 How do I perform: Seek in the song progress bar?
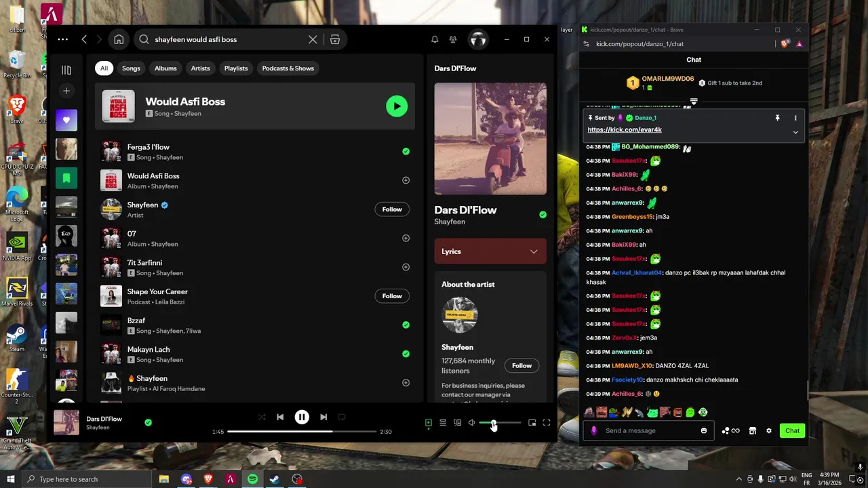pos(302,431)
